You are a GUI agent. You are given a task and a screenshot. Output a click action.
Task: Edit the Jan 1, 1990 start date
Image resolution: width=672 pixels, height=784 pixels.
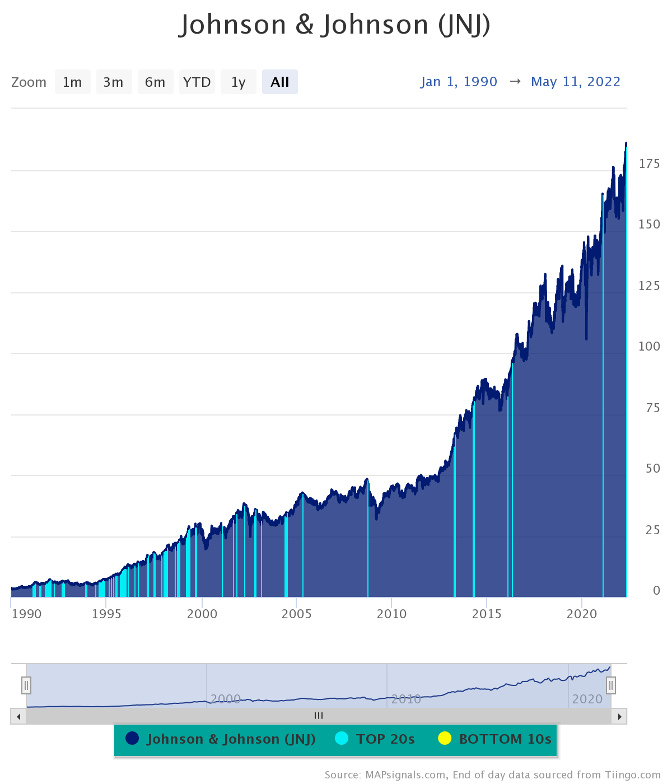(459, 82)
